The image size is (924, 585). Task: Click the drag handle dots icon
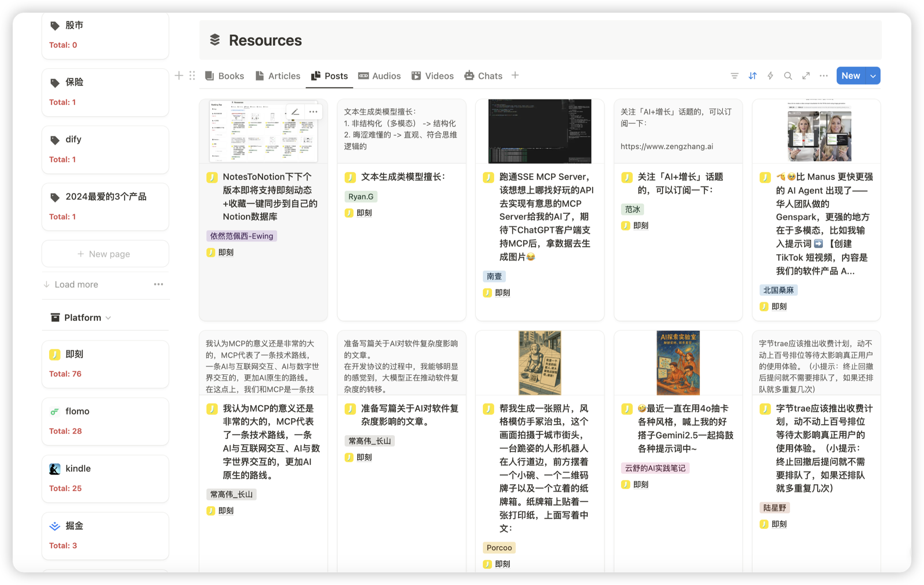(192, 76)
